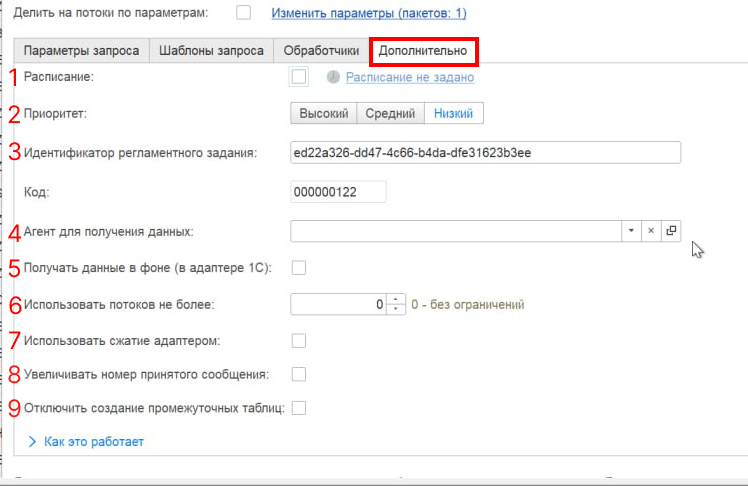The height and width of the screenshot is (486, 748).
Task: Open the data agent dropdown arrow
Action: point(630,230)
